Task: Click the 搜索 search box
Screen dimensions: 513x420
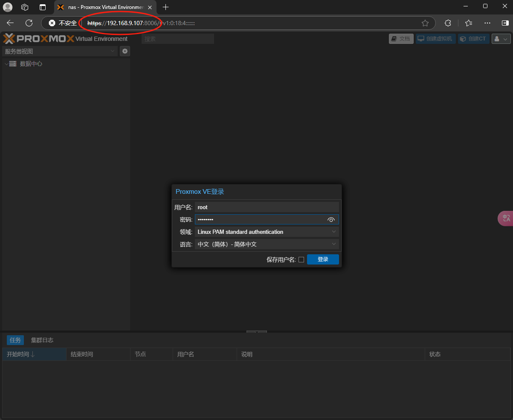Action: pyautogui.click(x=178, y=39)
